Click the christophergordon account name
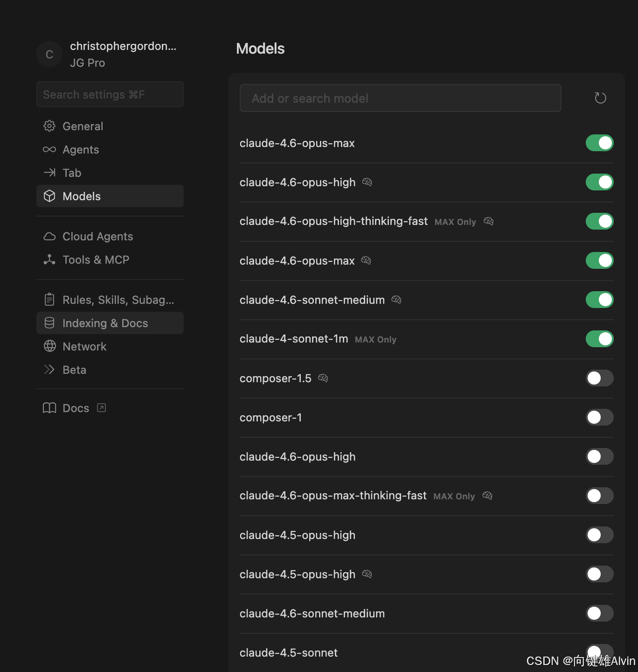The image size is (638, 672). [123, 46]
